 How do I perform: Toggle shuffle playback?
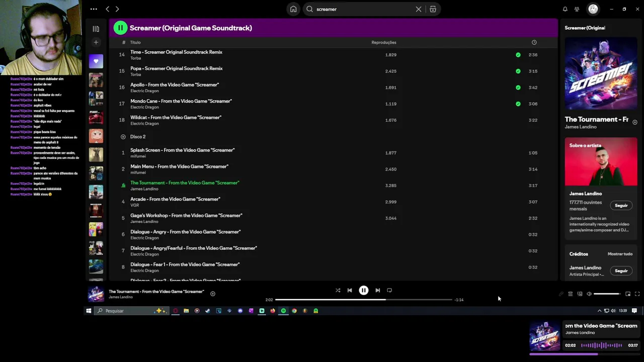click(338, 290)
